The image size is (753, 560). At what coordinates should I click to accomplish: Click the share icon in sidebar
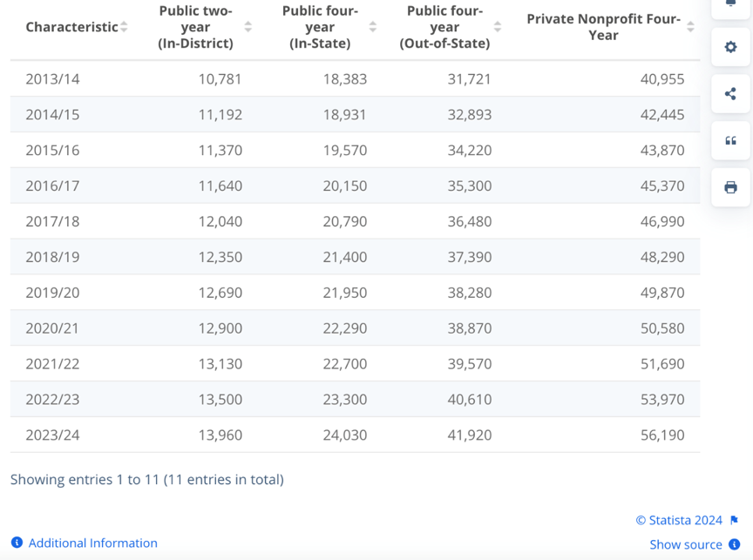click(x=730, y=94)
